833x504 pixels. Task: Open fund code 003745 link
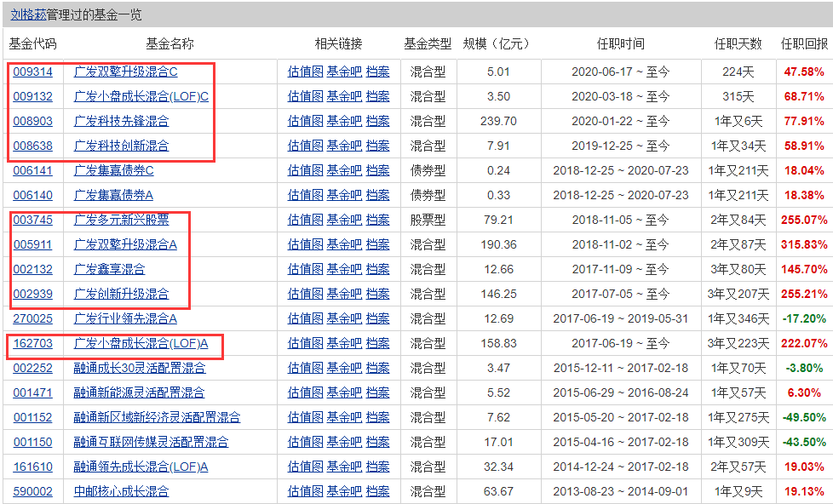tap(33, 220)
